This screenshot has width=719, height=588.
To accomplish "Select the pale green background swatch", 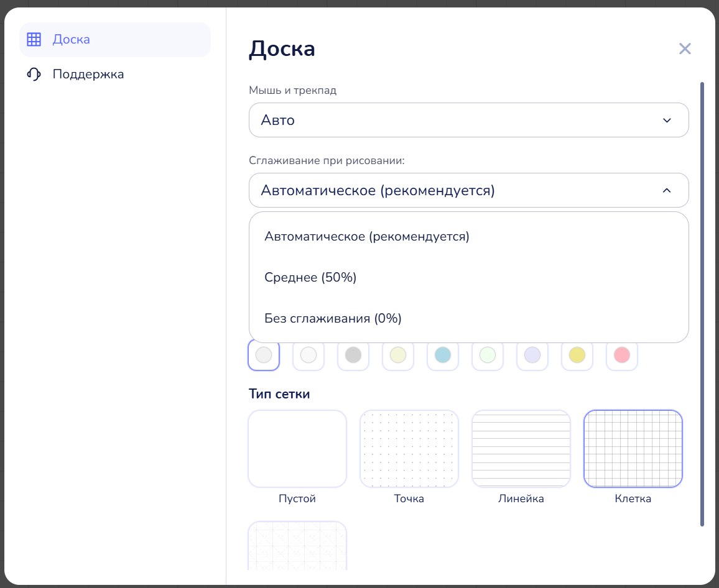I will click(x=488, y=355).
